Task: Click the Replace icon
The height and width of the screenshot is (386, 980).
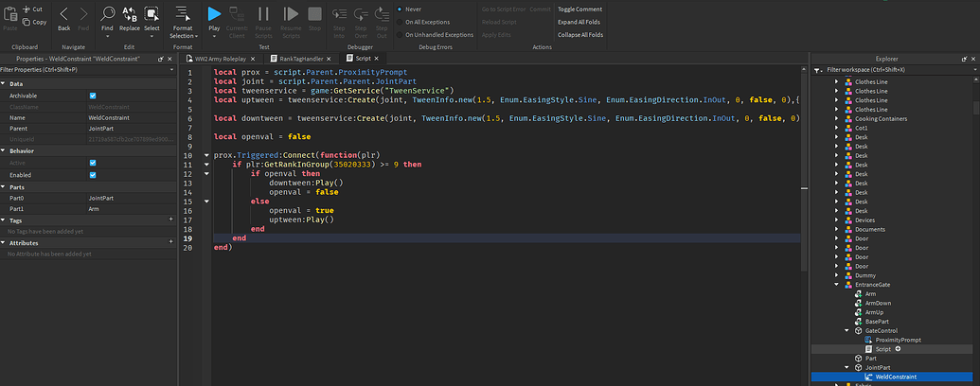Action: 130,14
